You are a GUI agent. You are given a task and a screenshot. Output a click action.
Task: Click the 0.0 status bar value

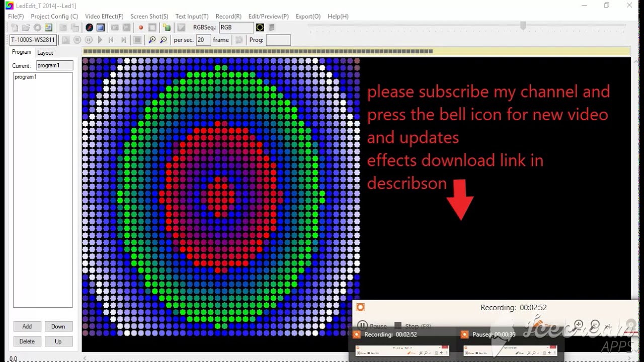coord(13,358)
